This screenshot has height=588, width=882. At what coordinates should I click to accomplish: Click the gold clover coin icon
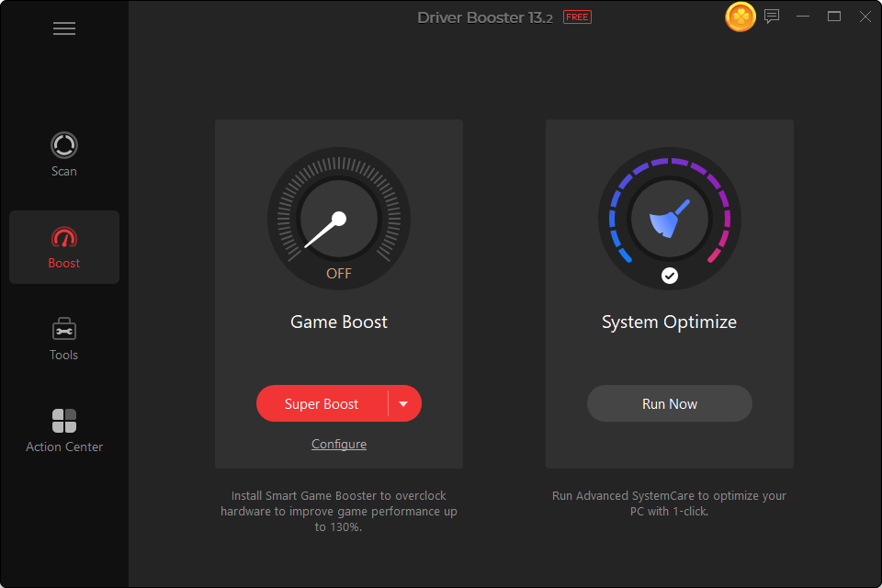click(741, 17)
